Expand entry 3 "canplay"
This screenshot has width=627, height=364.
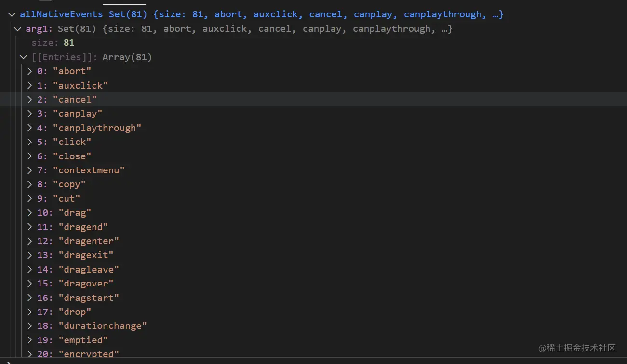(29, 114)
